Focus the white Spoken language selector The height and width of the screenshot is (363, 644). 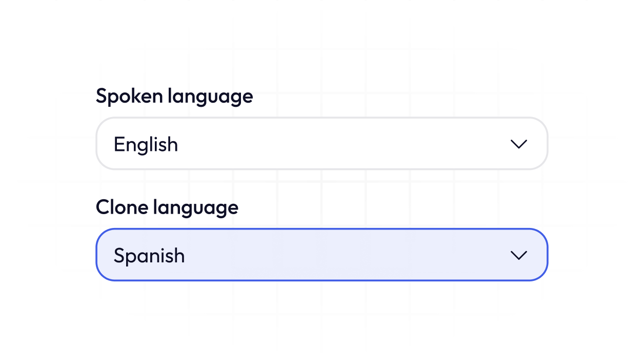[321, 144]
